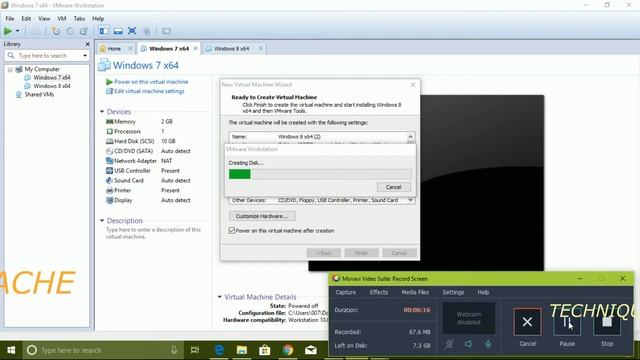Collapse the Virtual Machine Details section

click(x=220, y=297)
